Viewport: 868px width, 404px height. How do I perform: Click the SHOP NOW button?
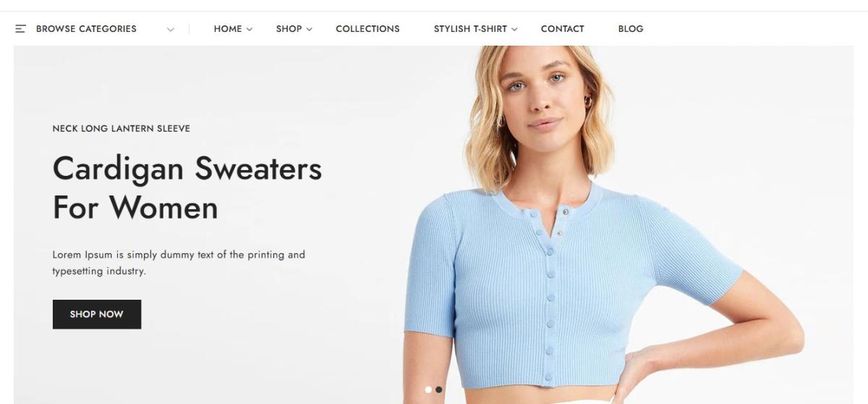(x=97, y=314)
